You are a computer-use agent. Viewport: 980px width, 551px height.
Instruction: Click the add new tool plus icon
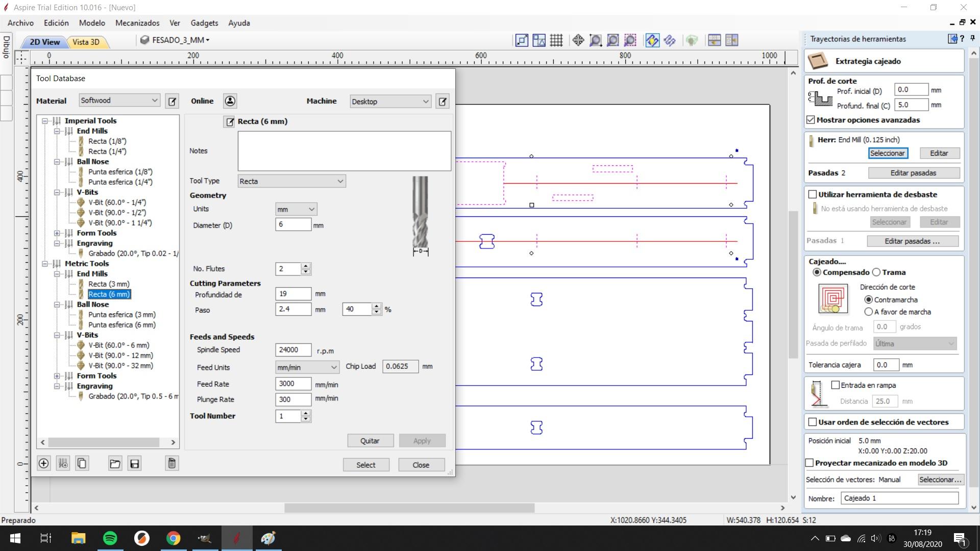pyautogui.click(x=44, y=463)
